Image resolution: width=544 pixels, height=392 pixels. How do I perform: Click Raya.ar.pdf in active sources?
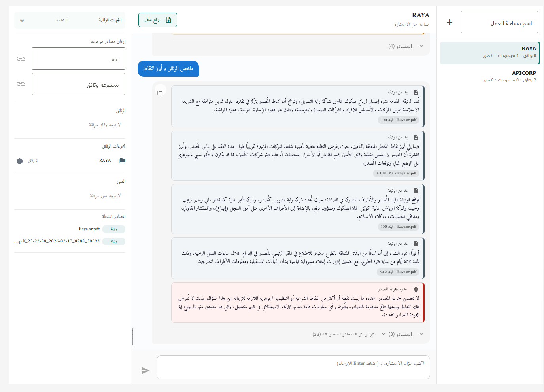pos(89,229)
